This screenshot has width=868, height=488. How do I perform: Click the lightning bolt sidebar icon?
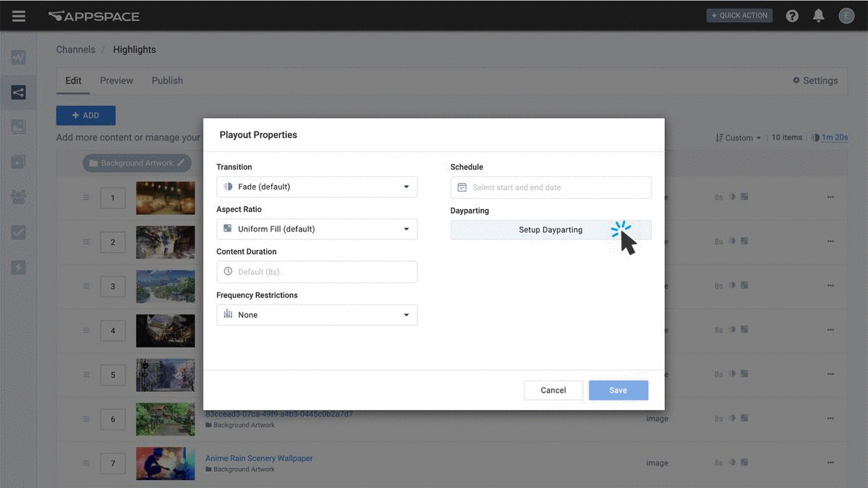(x=18, y=267)
